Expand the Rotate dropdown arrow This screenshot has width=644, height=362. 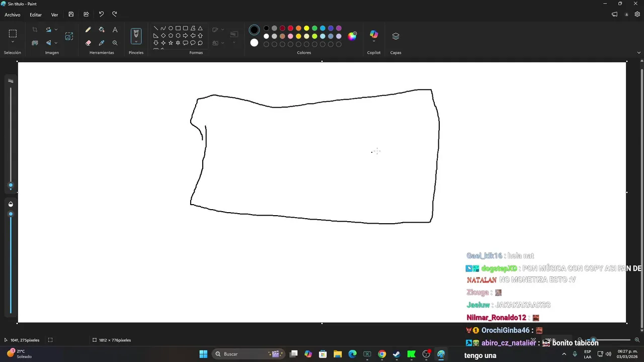pyautogui.click(x=56, y=30)
